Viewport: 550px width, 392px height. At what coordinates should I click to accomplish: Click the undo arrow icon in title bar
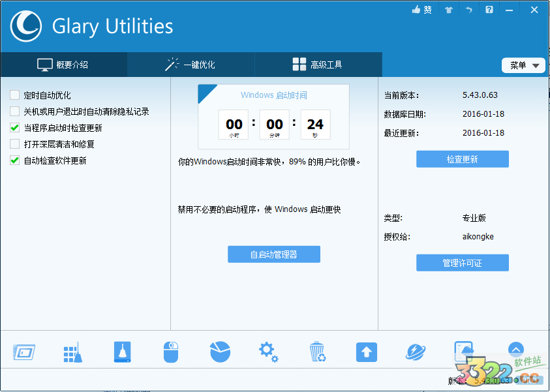coord(468,10)
